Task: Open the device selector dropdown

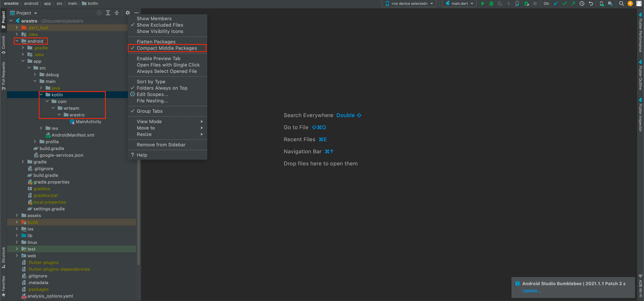Action: 409,4
